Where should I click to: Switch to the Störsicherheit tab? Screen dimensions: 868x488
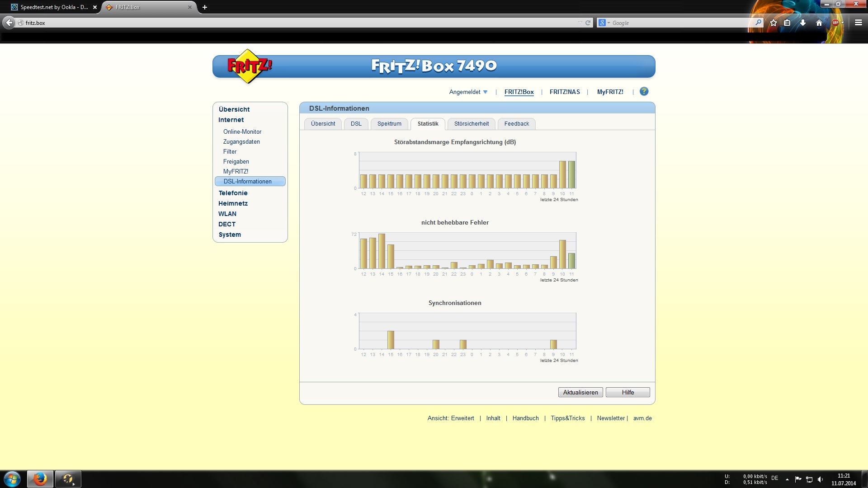click(471, 124)
